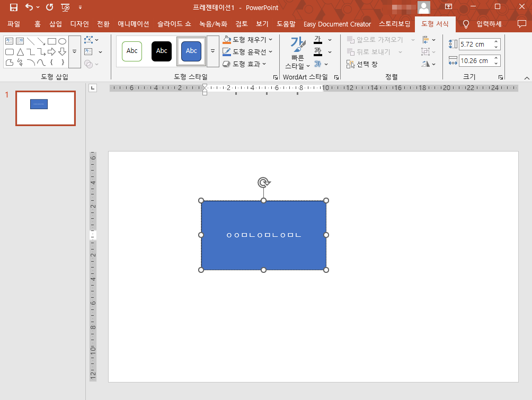The image size is (532, 400).
Task: Pick the arc shape
Action: point(31,62)
